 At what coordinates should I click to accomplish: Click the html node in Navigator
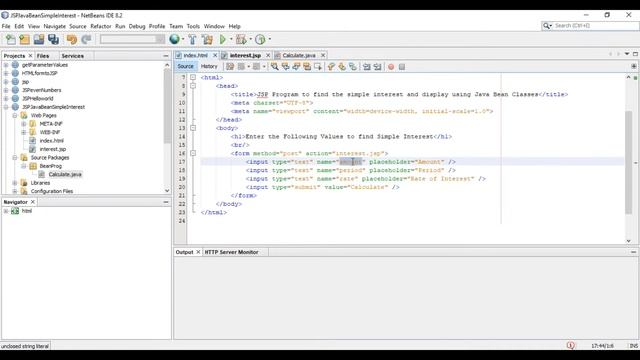click(27, 211)
